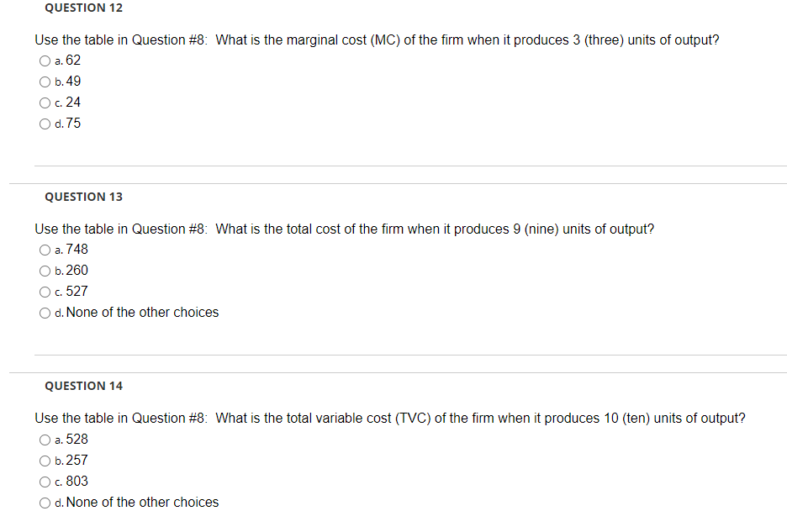Select answer a. 62 in Question 12
The height and width of the screenshot is (532, 787).
point(45,61)
